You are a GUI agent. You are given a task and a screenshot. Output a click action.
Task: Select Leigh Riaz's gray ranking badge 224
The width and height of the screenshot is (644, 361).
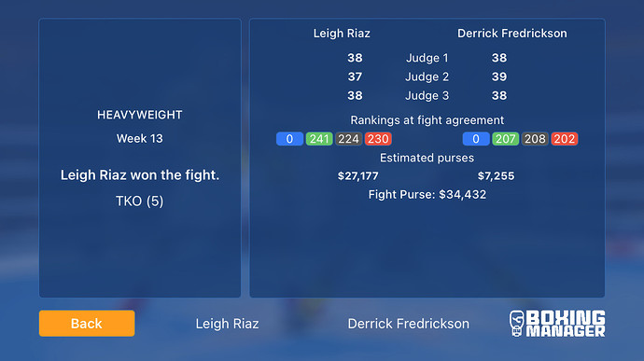(349, 139)
